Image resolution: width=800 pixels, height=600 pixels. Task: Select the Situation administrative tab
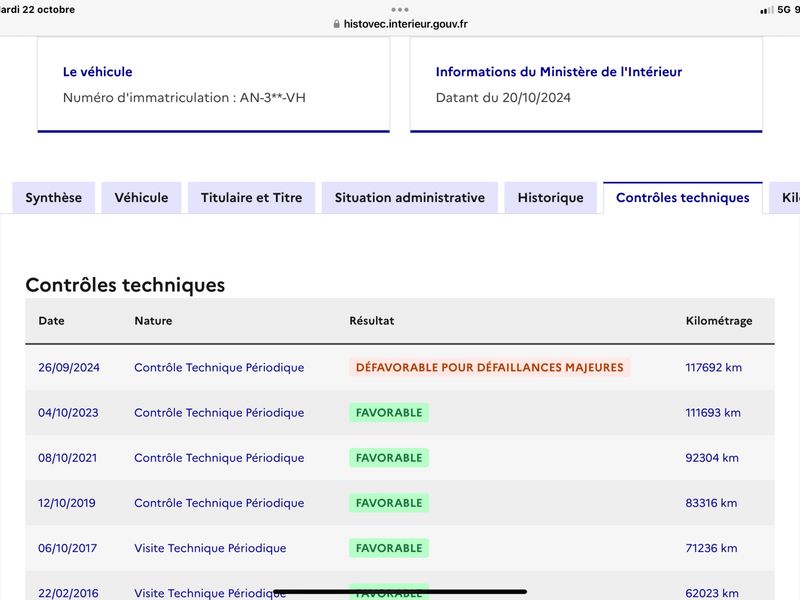point(410,197)
